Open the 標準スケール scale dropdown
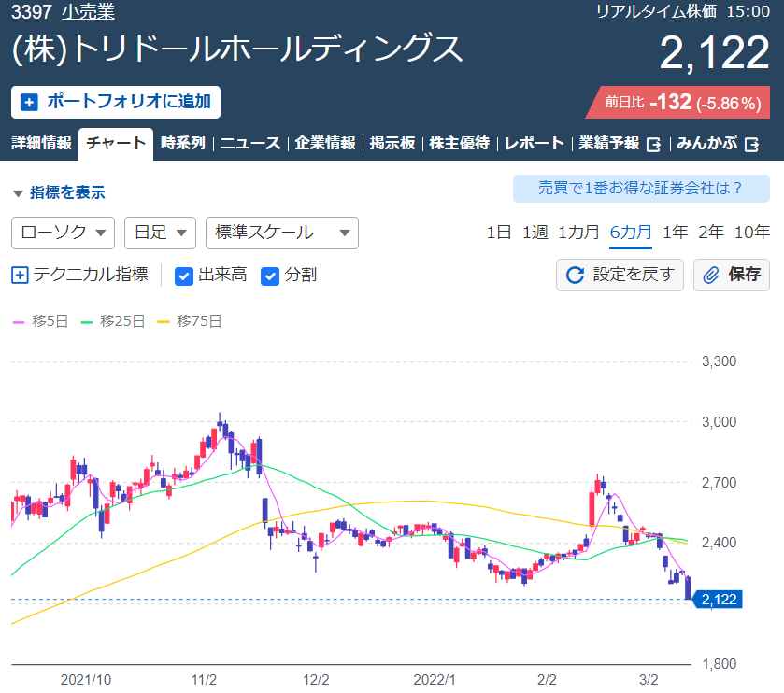Image resolution: width=784 pixels, height=693 pixels. tap(282, 233)
